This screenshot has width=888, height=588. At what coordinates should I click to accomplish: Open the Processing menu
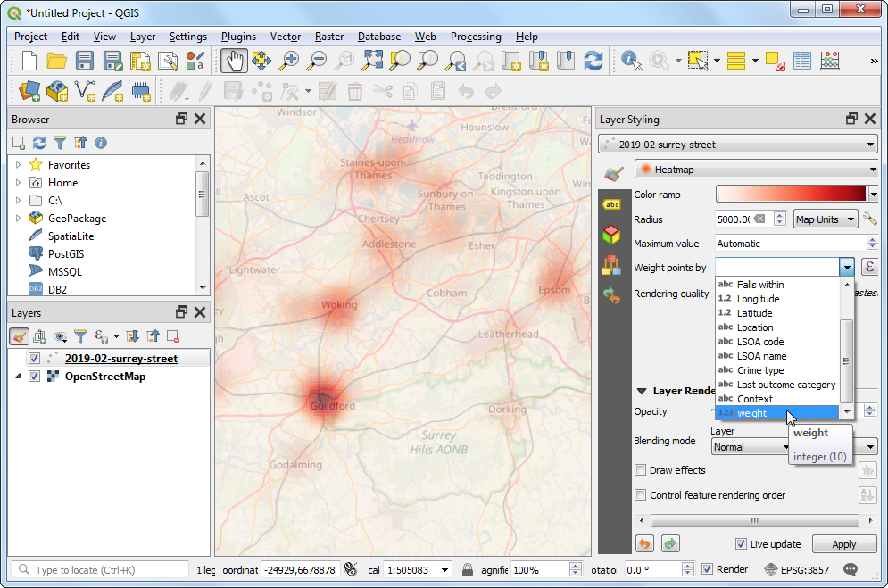pyautogui.click(x=475, y=37)
